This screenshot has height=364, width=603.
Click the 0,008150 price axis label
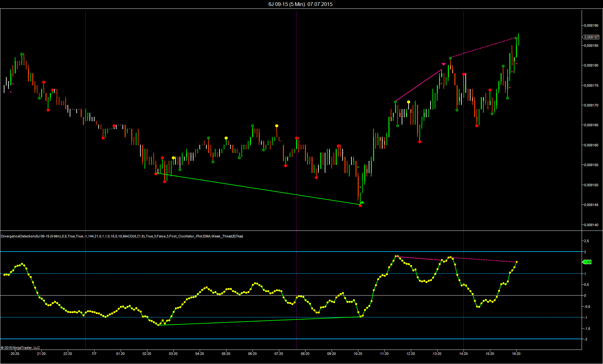click(x=591, y=185)
